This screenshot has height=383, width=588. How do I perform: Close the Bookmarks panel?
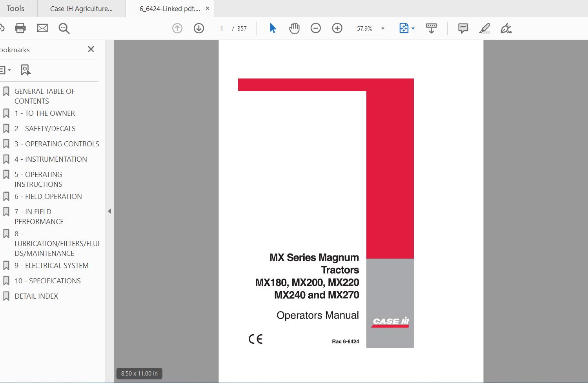91,49
